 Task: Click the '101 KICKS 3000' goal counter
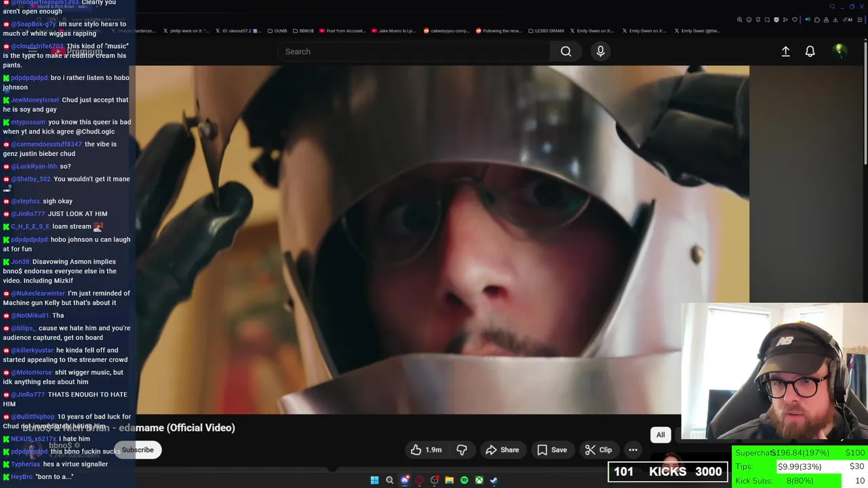pos(668,472)
